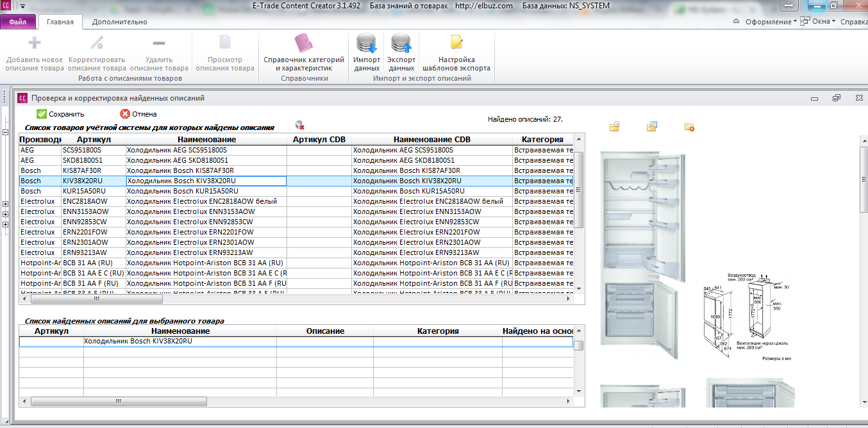
Task: Click the Наименование CDB column header
Action: point(432,139)
